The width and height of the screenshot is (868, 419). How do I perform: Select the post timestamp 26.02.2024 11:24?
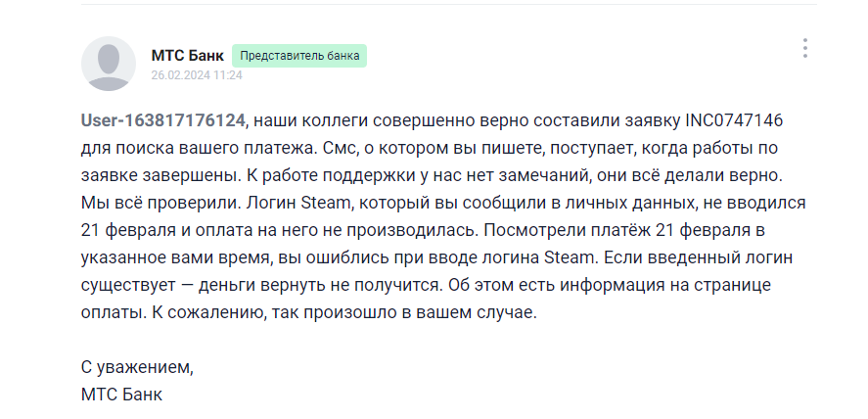tap(197, 74)
